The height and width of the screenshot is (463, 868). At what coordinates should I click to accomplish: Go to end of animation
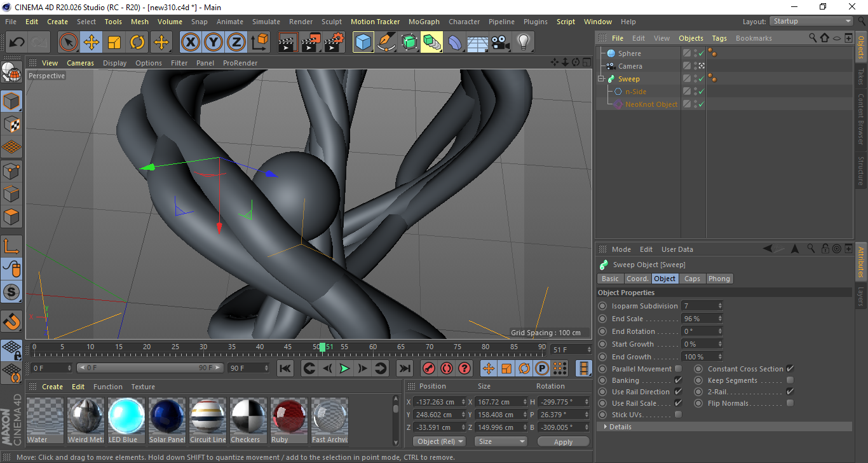pos(404,368)
